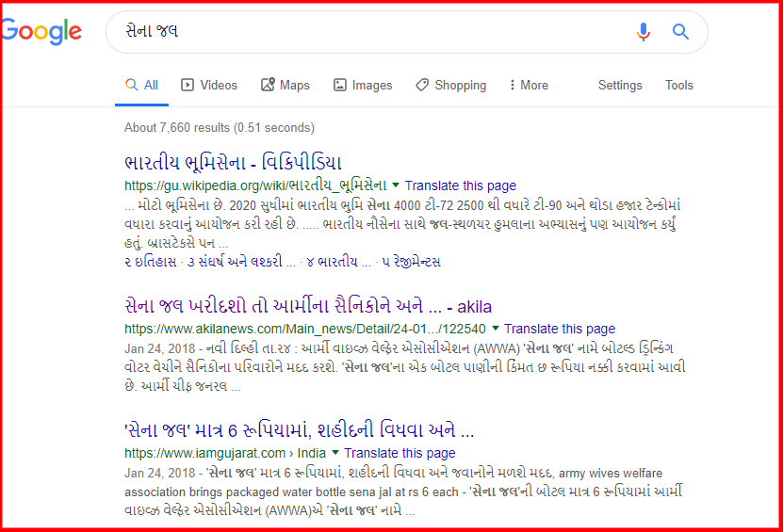783x532 pixels.
Task: Expand the More options menu
Action: pos(529,86)
